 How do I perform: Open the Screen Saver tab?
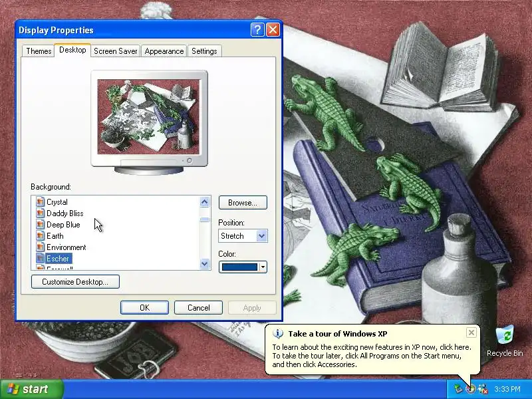coord(115,51)
